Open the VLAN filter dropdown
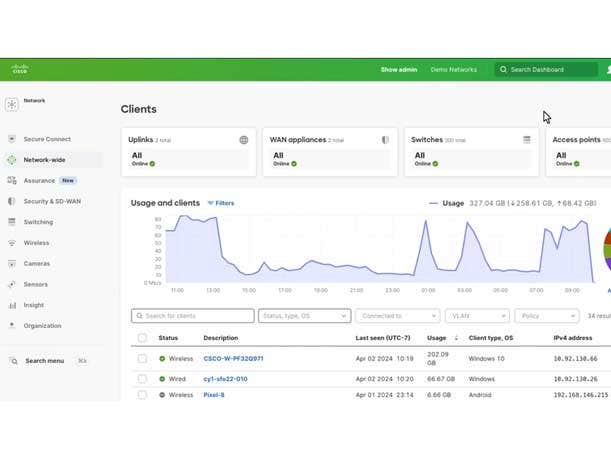This screenshot has height=458, width=611. tap(477, 316)
